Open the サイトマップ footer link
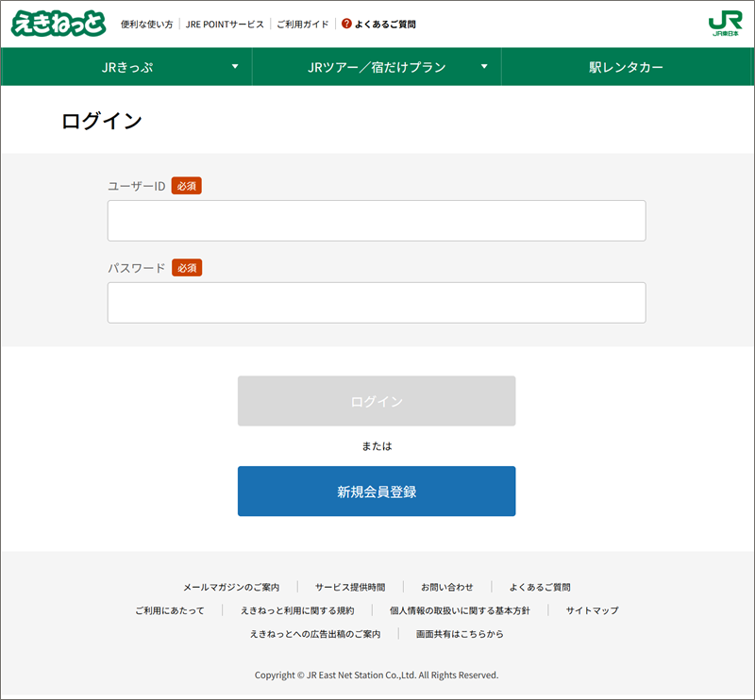Screen dimensions: 755x700 [x=592, y=610]
